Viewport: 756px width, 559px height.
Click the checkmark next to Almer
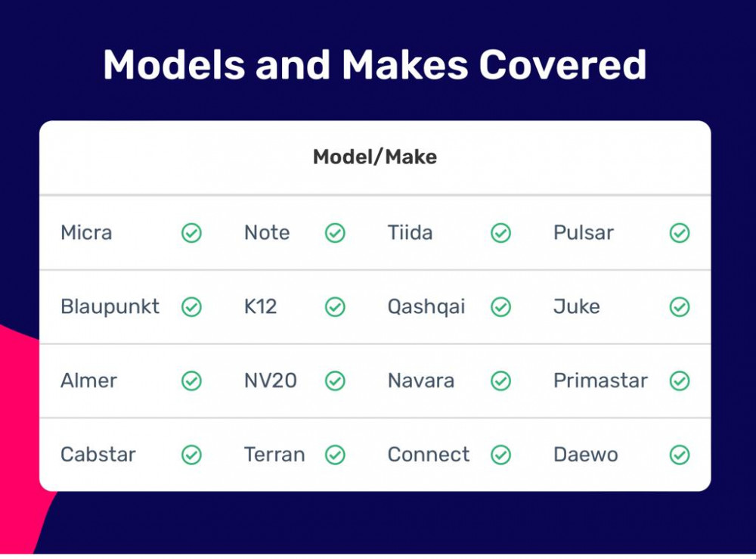(191, 381)
